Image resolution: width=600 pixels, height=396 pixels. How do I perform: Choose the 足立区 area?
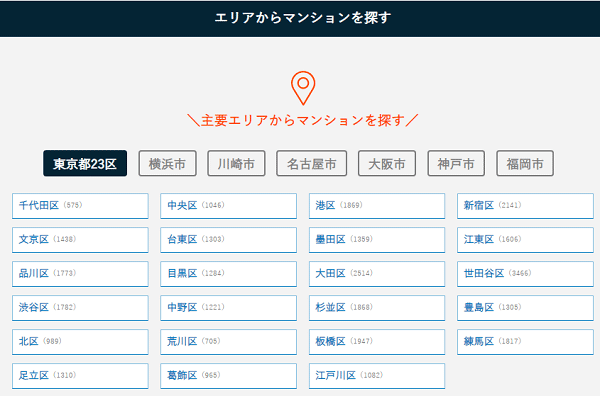coord(80,376)
